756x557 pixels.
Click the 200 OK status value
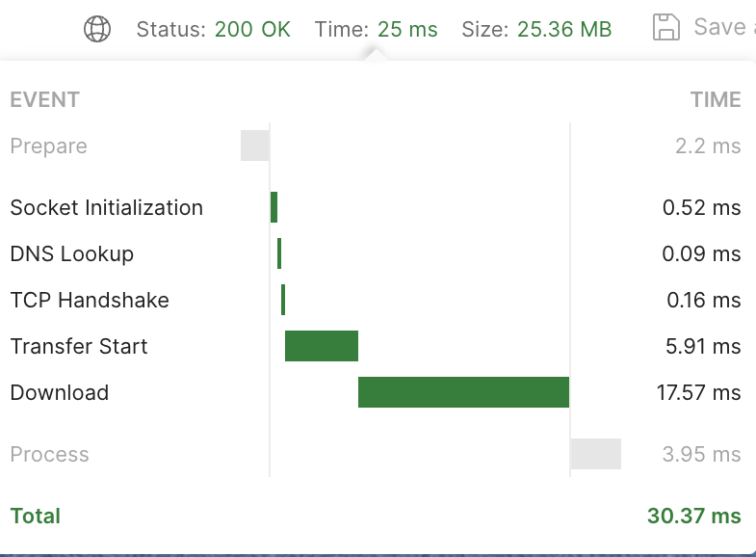point(252,30)
